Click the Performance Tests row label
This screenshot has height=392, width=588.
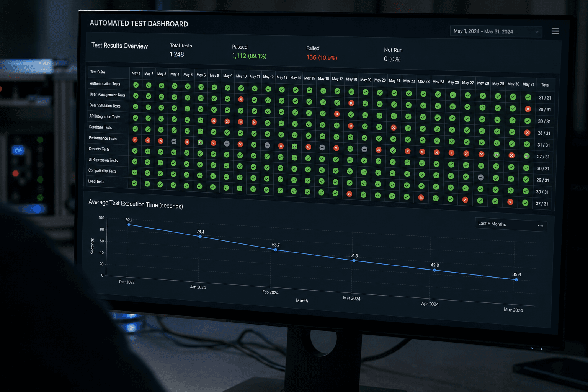(103, 138)
